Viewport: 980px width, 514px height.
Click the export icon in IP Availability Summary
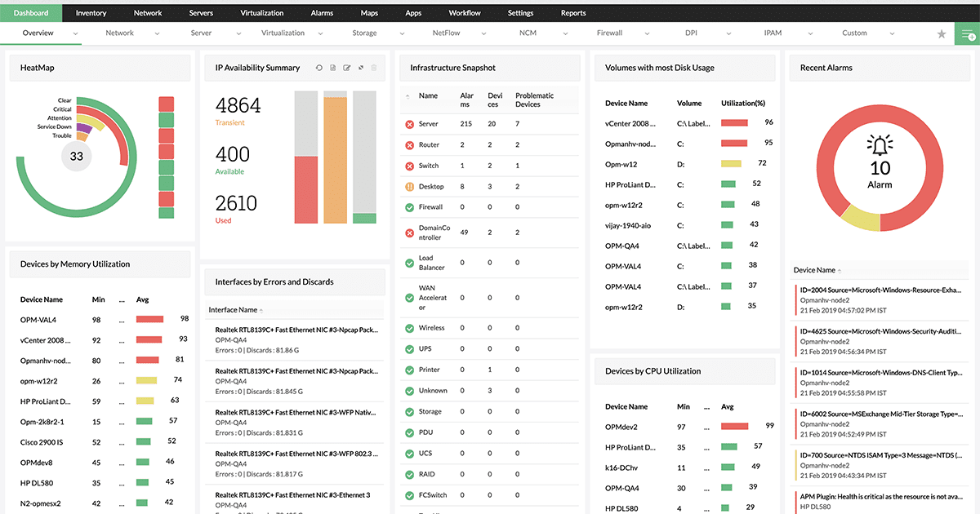coord(333,68)
